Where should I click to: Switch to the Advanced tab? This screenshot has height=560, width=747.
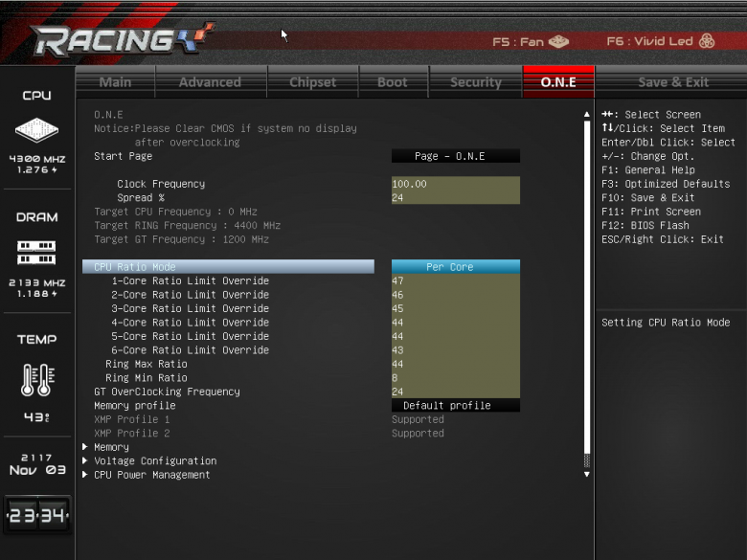[x=210, y=82]
